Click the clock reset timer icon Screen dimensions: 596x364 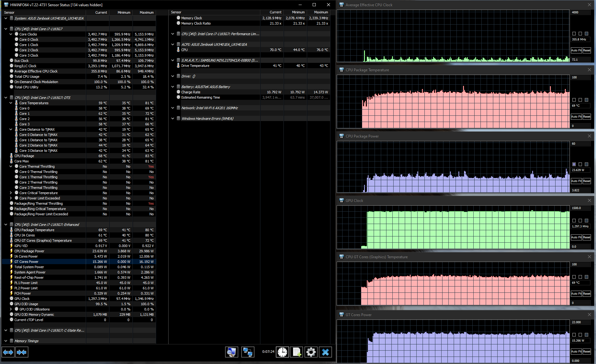[282, 352]
